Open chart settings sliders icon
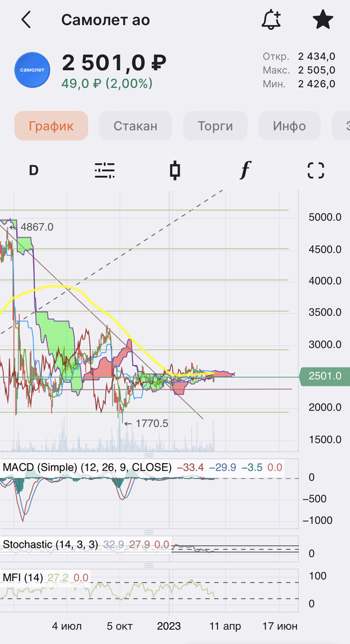 point(104,171)
